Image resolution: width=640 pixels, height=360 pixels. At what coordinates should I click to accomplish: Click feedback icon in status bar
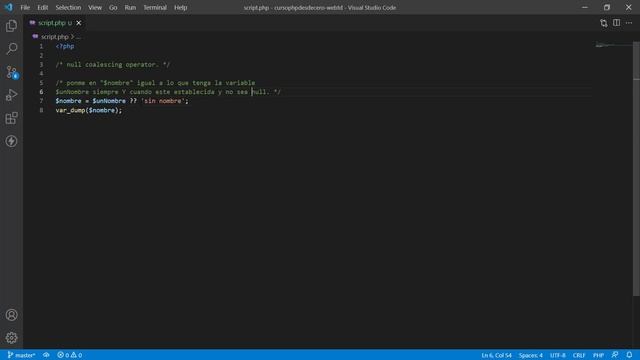click(x=615, y=355)
